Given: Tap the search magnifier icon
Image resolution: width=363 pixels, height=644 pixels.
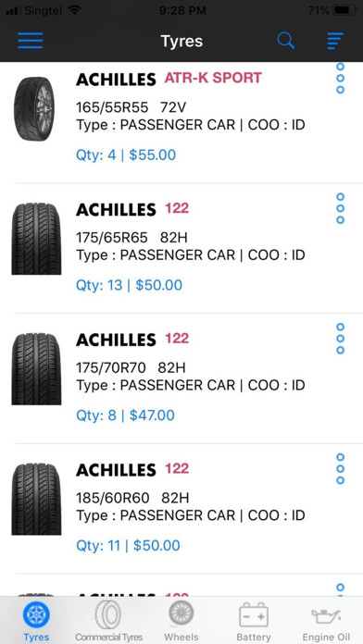Looking at the screenshot, I should coord(286,41).
